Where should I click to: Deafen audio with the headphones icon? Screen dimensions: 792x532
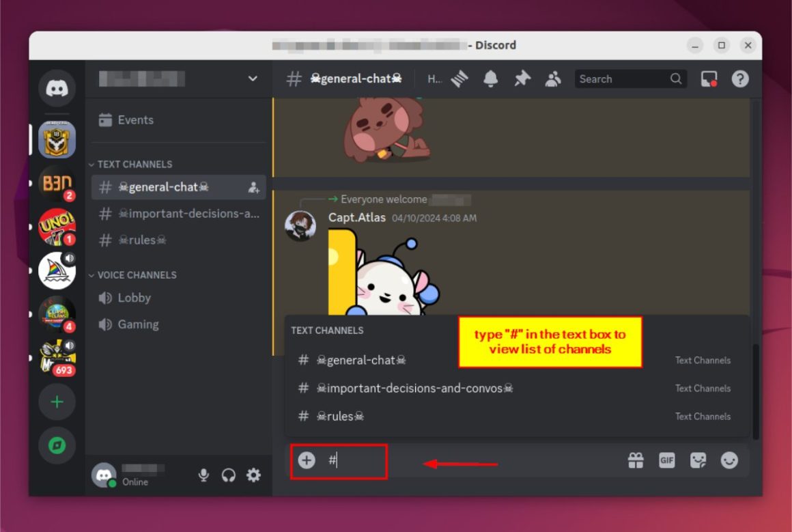pos(228,475)
